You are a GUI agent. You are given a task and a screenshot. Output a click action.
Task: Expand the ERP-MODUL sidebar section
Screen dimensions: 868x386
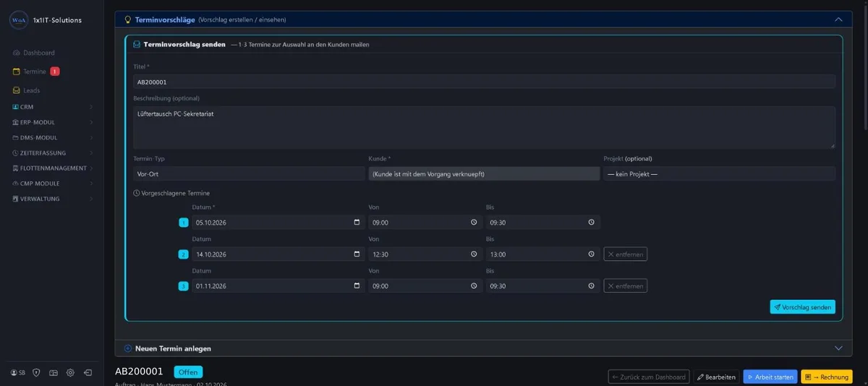click(x=52, y=122)
